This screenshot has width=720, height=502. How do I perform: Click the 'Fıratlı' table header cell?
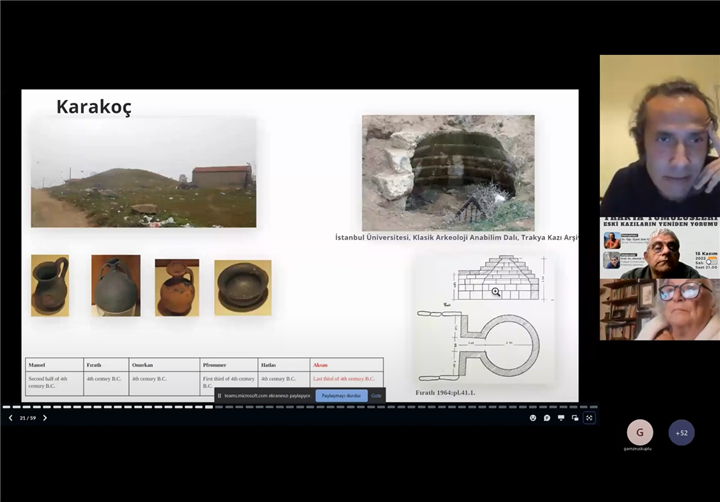coord(106,365)
